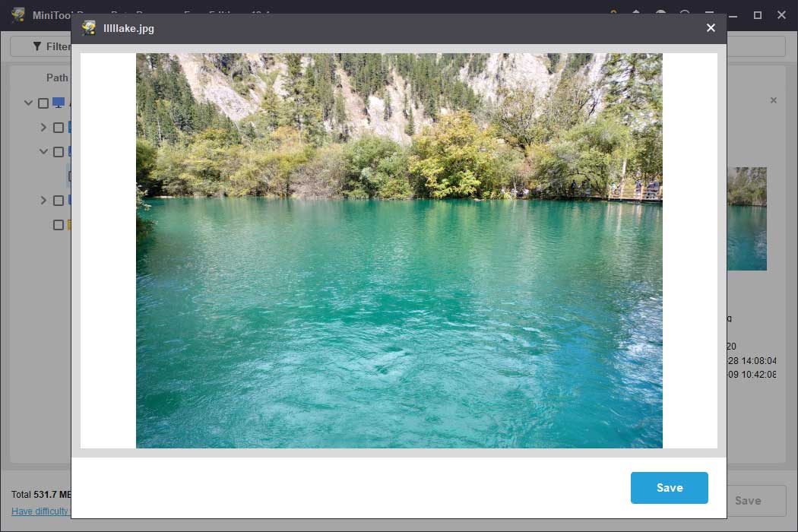This screenshot has height=532, width=798.
Task: Expand the collapsed node above the yellow folder
Action: pos(44,201)
